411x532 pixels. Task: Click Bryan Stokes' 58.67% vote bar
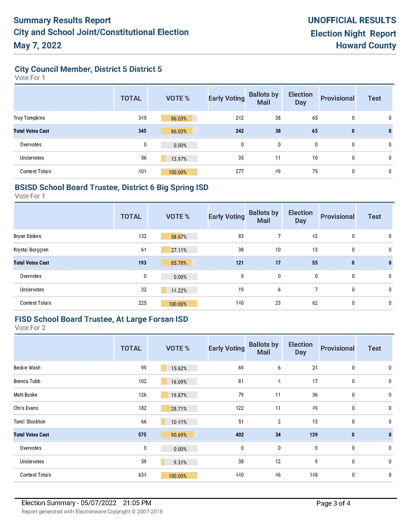tap(179, 236)
